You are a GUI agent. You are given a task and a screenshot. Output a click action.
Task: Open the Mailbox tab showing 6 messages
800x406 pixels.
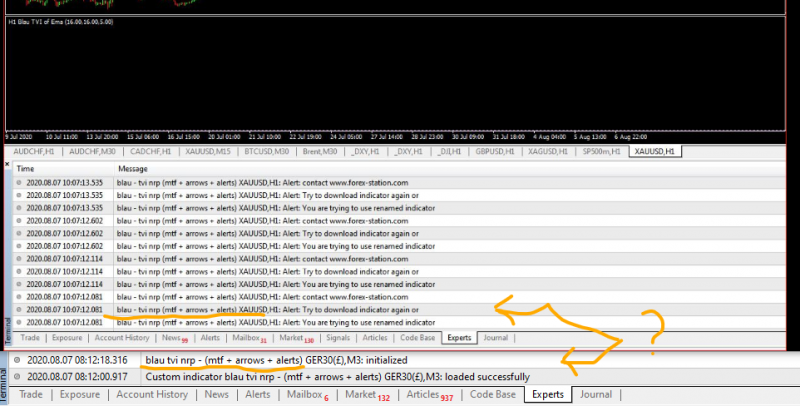point(308,395)
